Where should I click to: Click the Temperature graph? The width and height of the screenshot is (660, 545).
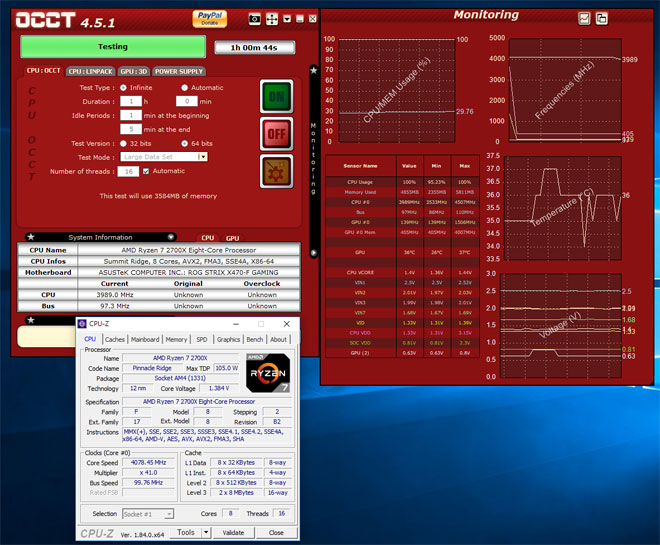[x=563, y=208]
